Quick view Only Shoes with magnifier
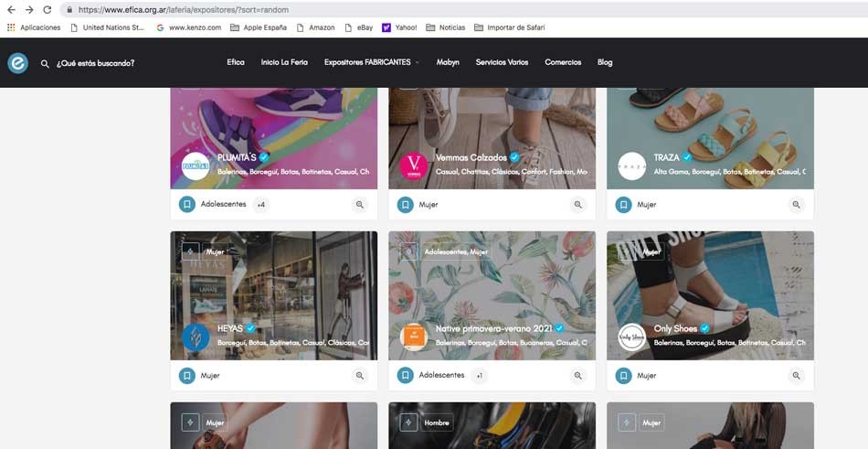The image size is (868, 449). [796, 375]
